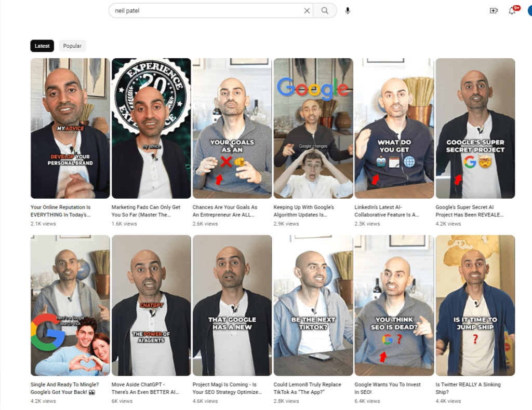Click inside the 'neil patel' search field
The height and width of the screenshot is (410, 532).
click(207, 11)
